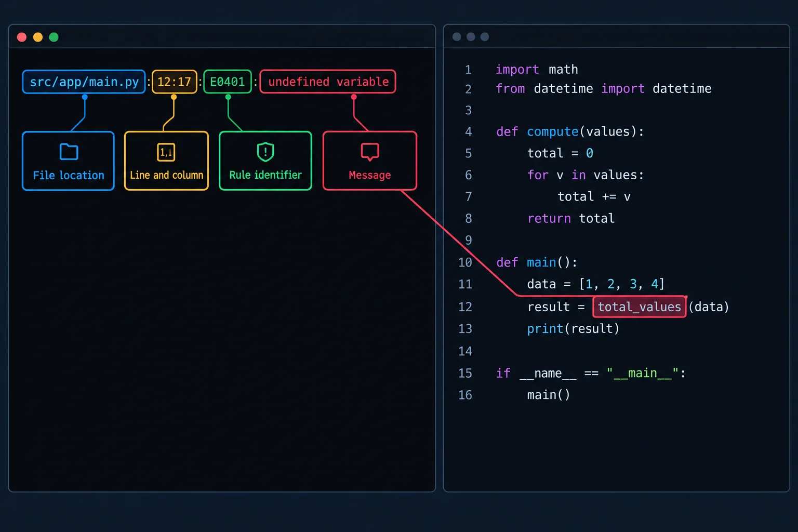
Task: Click the speech bubble icon above Message
Action: coord(370,152)
